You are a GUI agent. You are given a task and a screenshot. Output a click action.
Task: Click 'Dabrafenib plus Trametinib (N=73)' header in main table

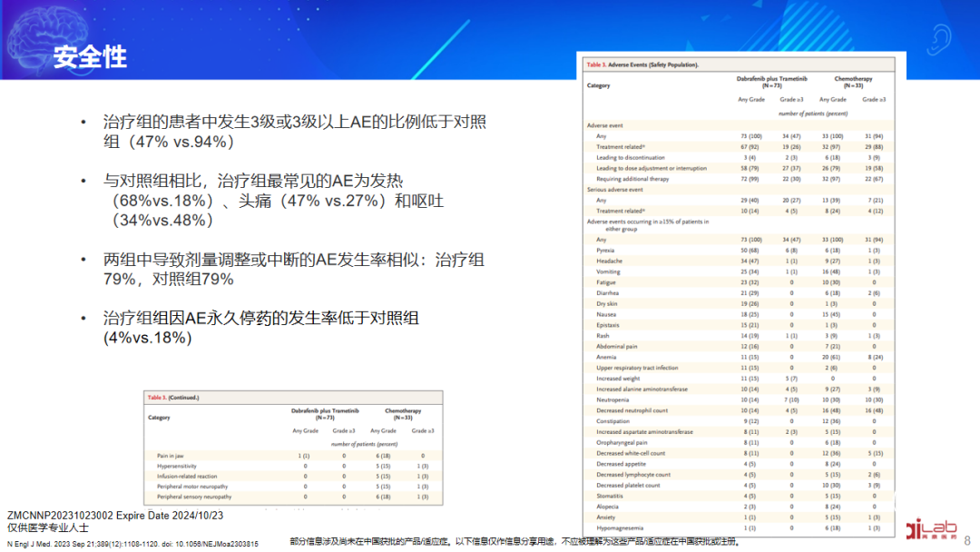pyautogui.click(x=771, y=82)
